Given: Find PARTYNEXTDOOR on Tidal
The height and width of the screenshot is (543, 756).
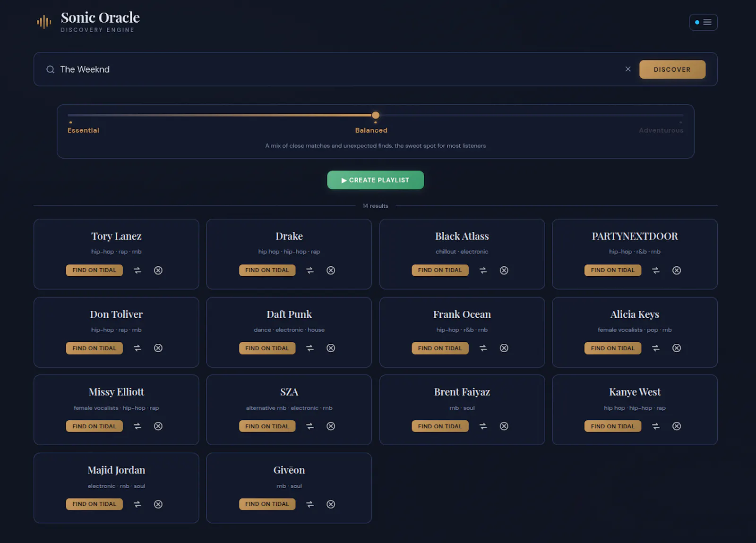Looking at the screenshot, I should (x=613, y=270).
